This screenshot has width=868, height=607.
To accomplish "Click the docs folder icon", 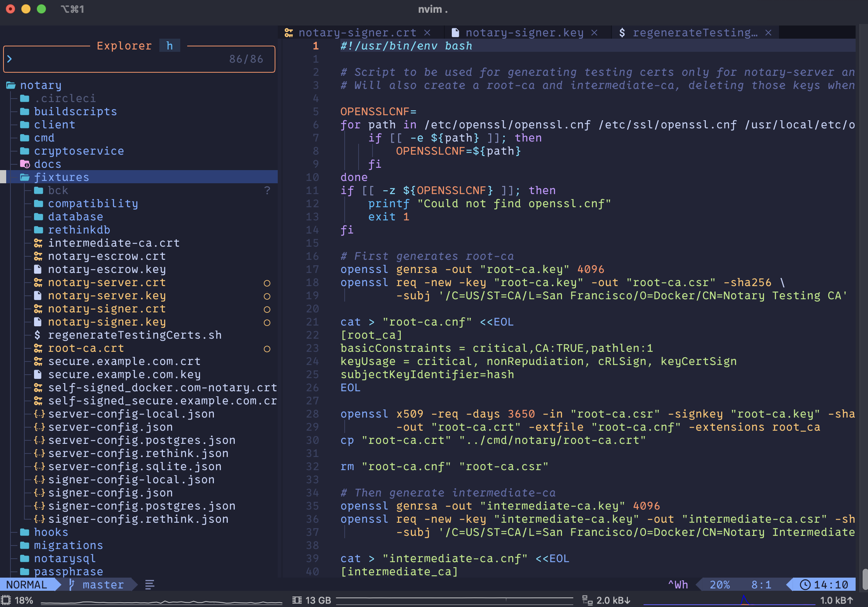I will click(25, 164).
